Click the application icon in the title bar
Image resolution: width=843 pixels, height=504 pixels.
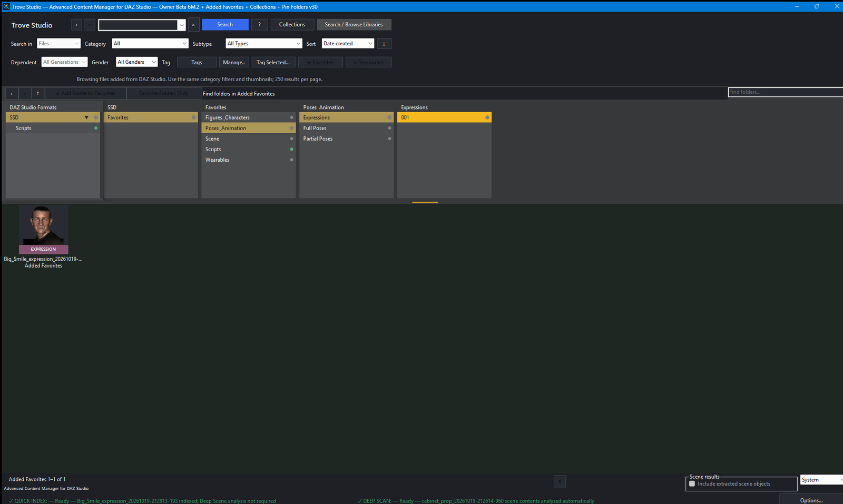pos(6,6)
